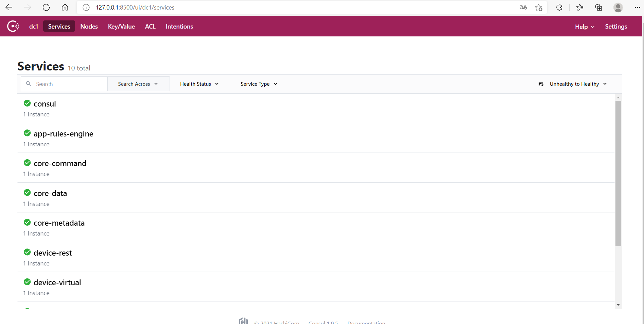The image size is (644, 324).
Task: Open browser settings and more menu
Action: pyautogui.click(x=637, y=7)
